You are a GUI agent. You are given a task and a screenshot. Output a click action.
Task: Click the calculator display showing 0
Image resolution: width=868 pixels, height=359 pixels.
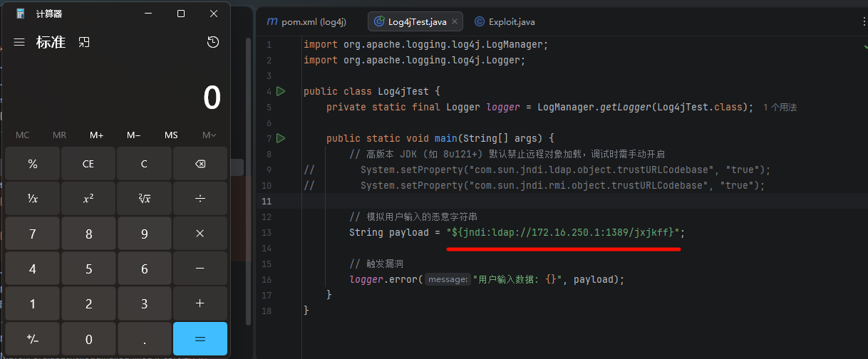point(212,98)
